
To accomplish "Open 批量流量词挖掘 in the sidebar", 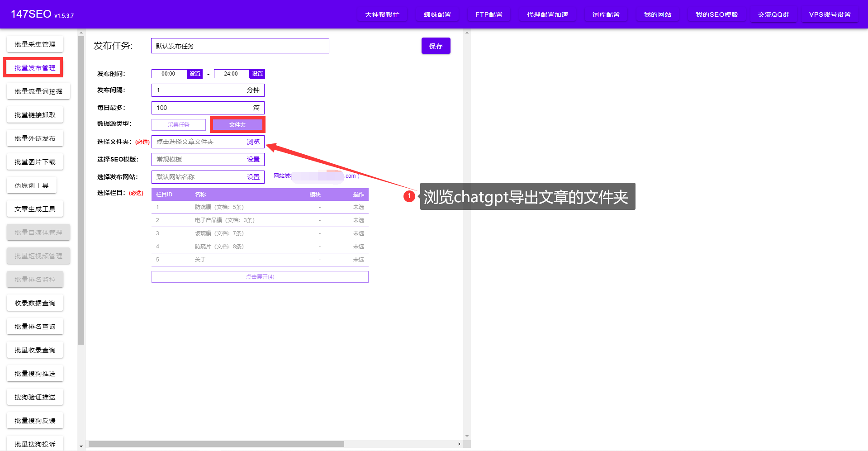I will point(38,91).
